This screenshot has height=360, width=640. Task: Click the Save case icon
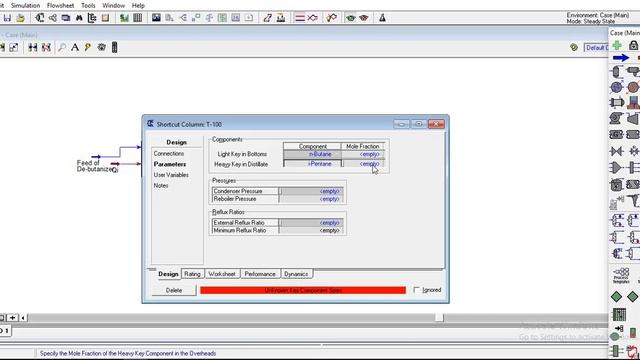pos(7,18)
